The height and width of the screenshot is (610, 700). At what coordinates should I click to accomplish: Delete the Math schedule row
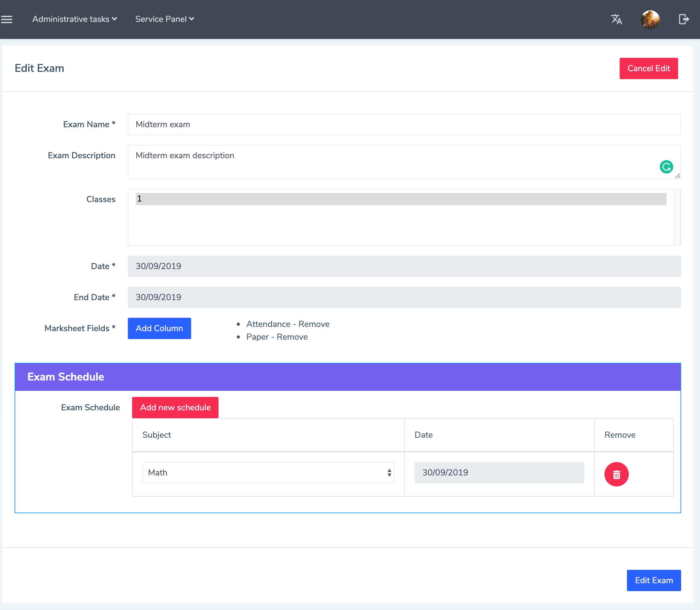click(616, 474)
